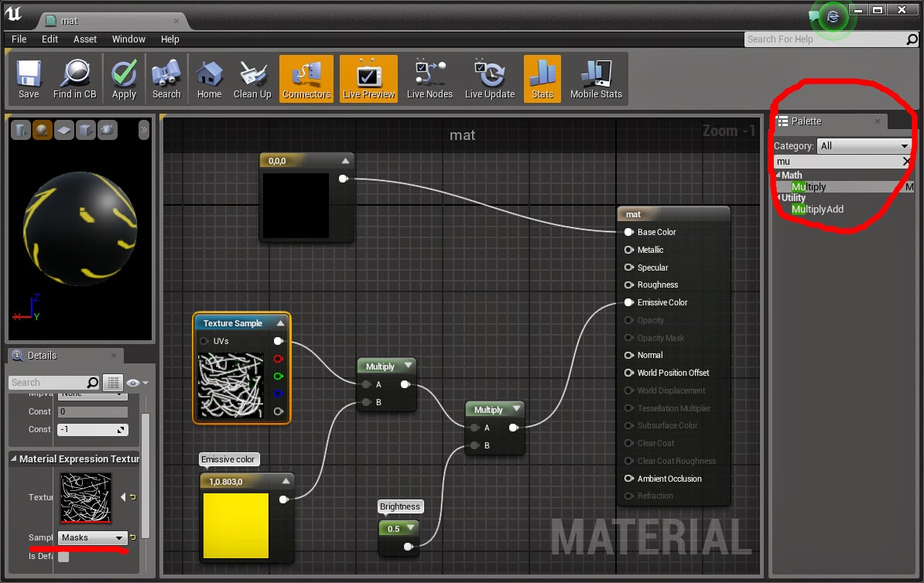Enable Live Update from the toolbar

[x=489, y=77]
